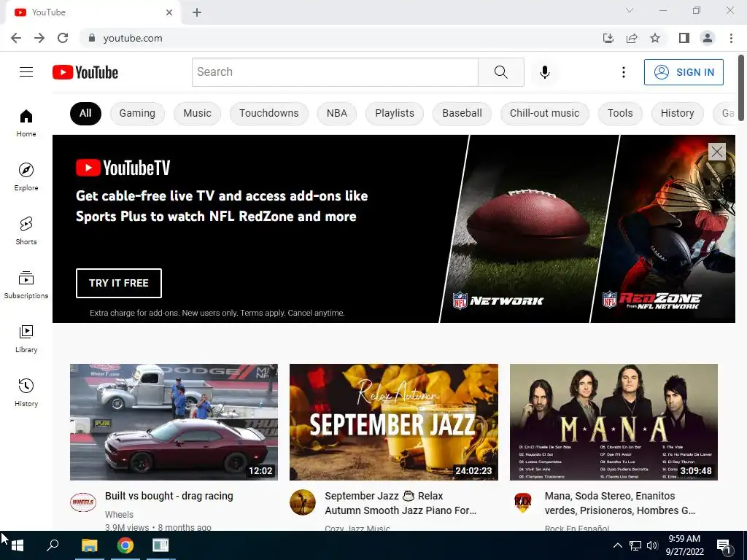
Task: Select the Gaming filter chip
Action: pos(137,113)
